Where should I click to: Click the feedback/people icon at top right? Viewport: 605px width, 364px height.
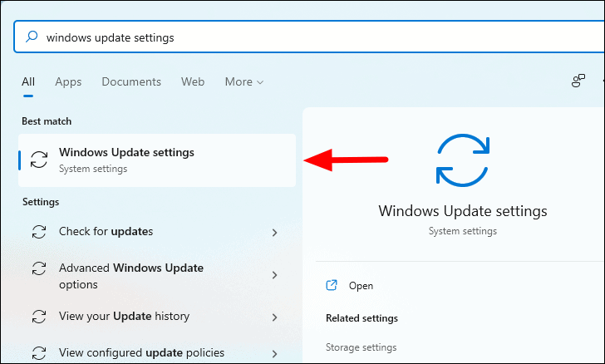[578, 81]
